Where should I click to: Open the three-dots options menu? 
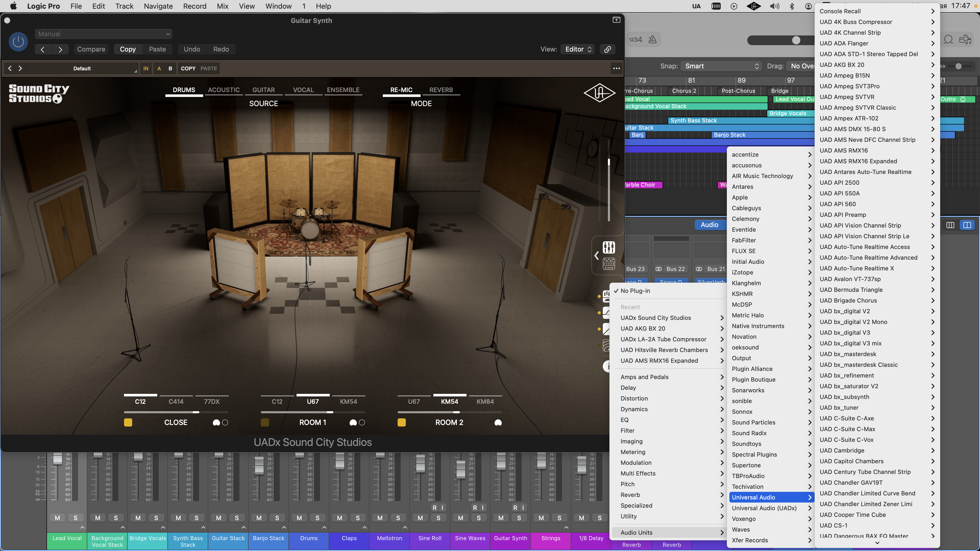pyautogui.click(x=616, y=68)
